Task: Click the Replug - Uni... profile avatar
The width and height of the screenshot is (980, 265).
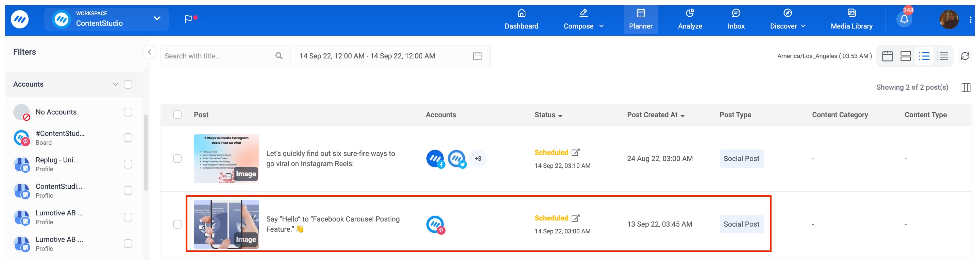Action: tap(22, 165)
